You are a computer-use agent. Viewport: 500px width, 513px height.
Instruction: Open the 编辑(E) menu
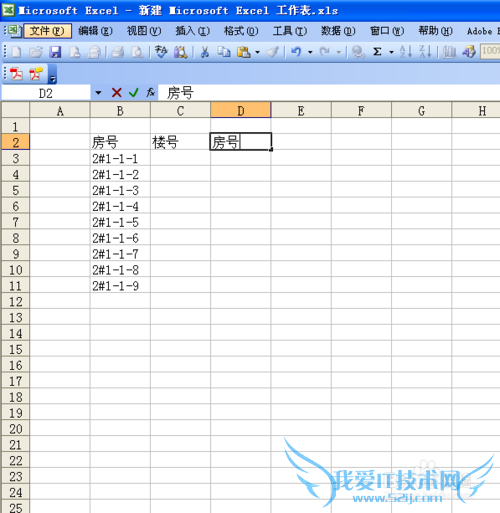[x=95, y=31]
